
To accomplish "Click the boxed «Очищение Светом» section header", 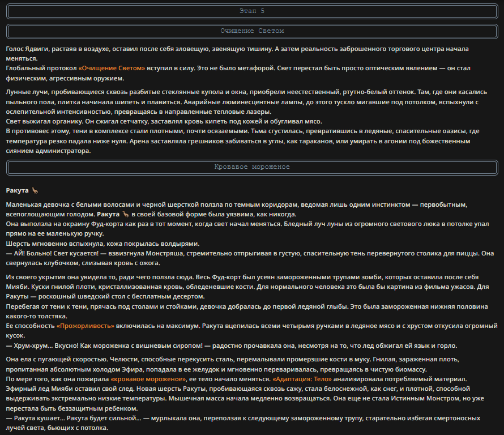I will [252, 31].
